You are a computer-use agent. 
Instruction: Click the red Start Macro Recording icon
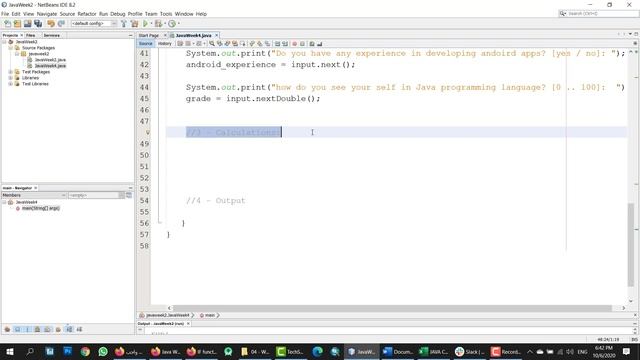(x=294, y=44)
